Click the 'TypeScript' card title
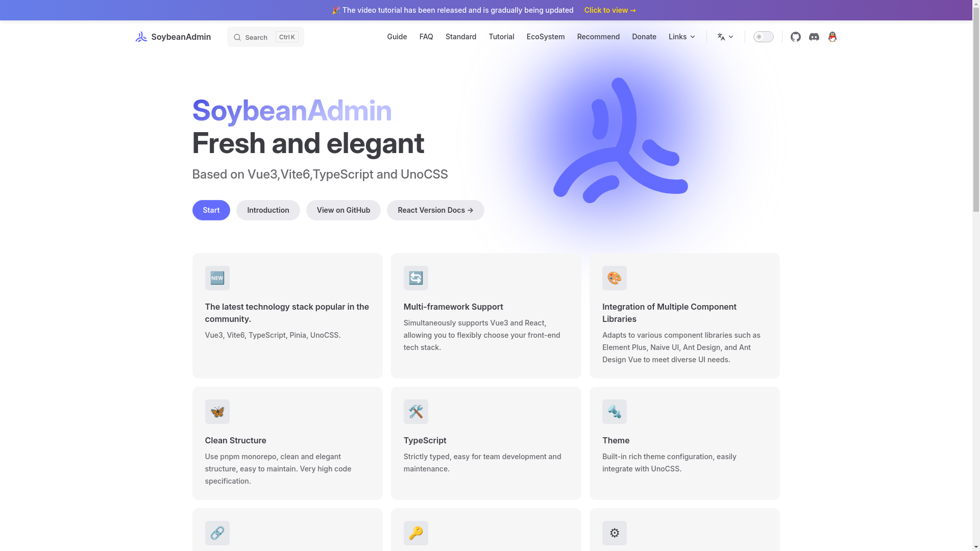 click(425, 440)
